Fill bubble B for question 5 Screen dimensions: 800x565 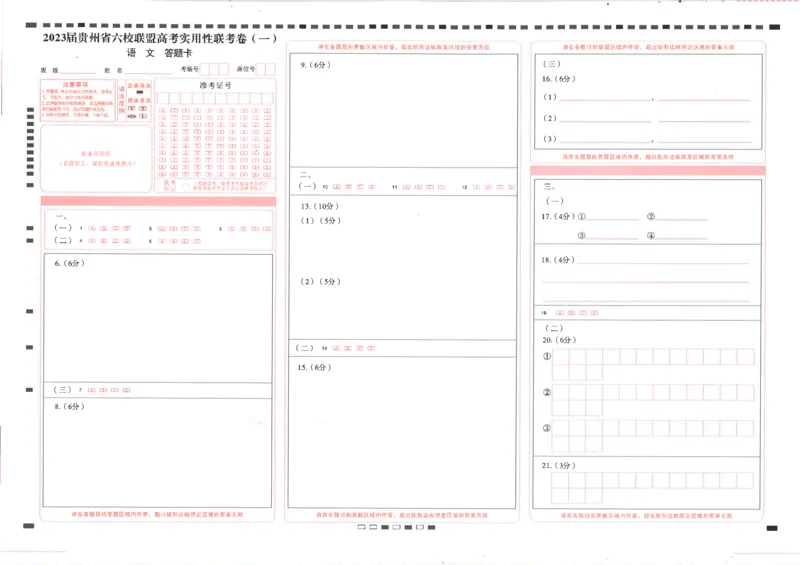pyautogui.click(x=173, y=241)
